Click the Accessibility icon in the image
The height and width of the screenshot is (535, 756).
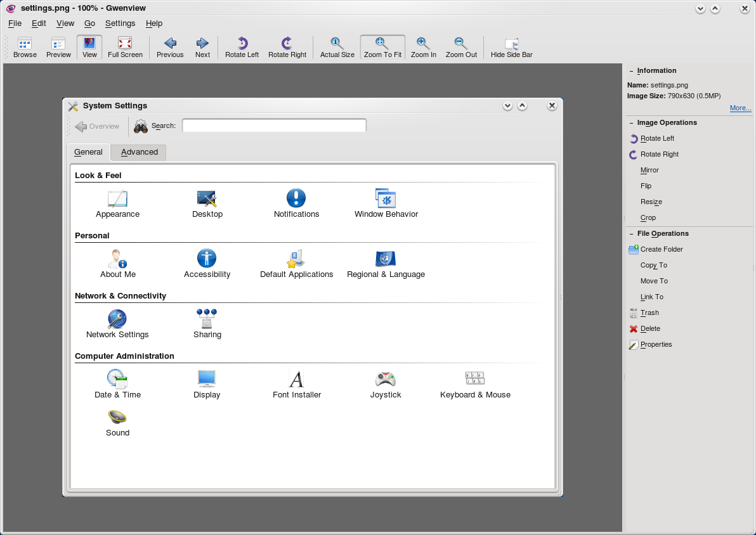207,264
